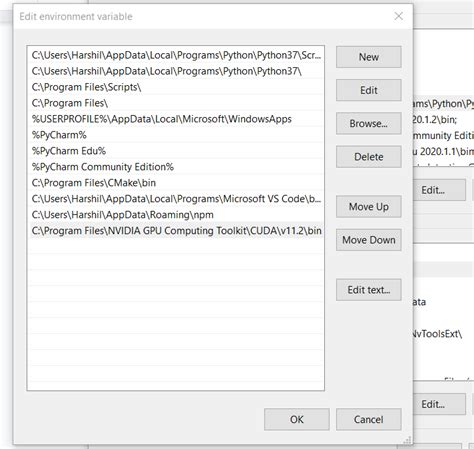Click the New button
The height and width of the screenshot is (449, 474).
tap(368, 57)
